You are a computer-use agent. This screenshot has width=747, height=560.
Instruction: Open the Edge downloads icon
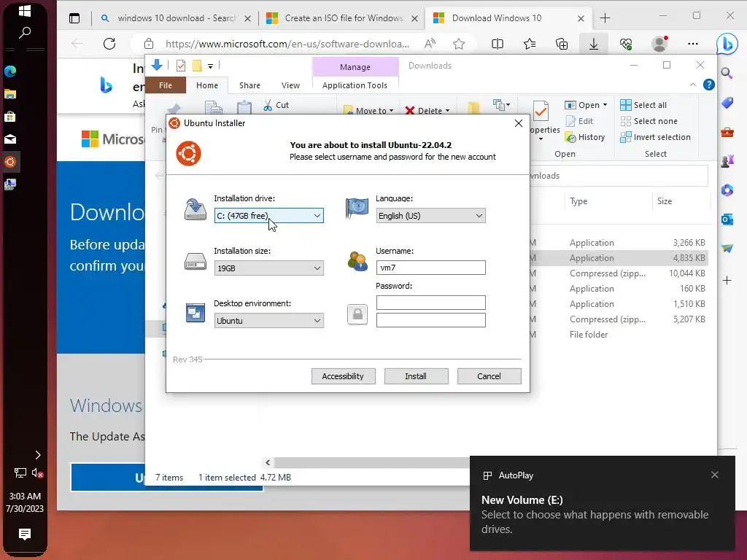point(594,44)
